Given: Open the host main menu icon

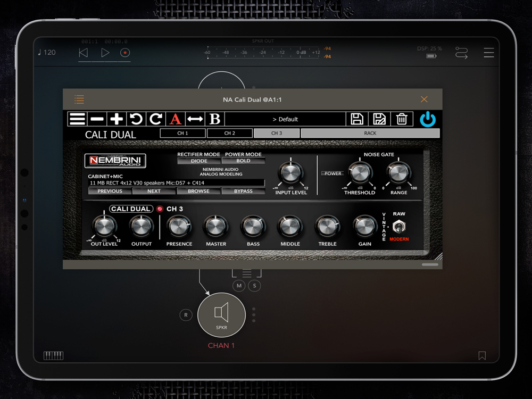Looking at the screenshot, I should (x=489, y=53).
